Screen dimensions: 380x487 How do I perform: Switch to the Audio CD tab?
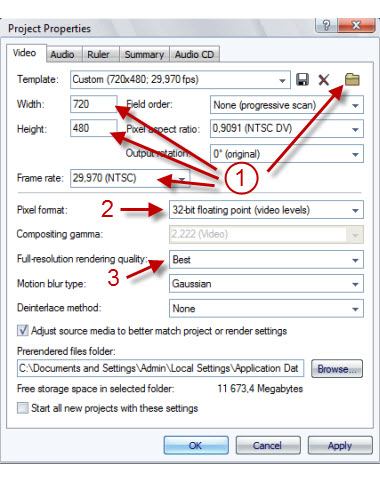click(x=194, y=55)
